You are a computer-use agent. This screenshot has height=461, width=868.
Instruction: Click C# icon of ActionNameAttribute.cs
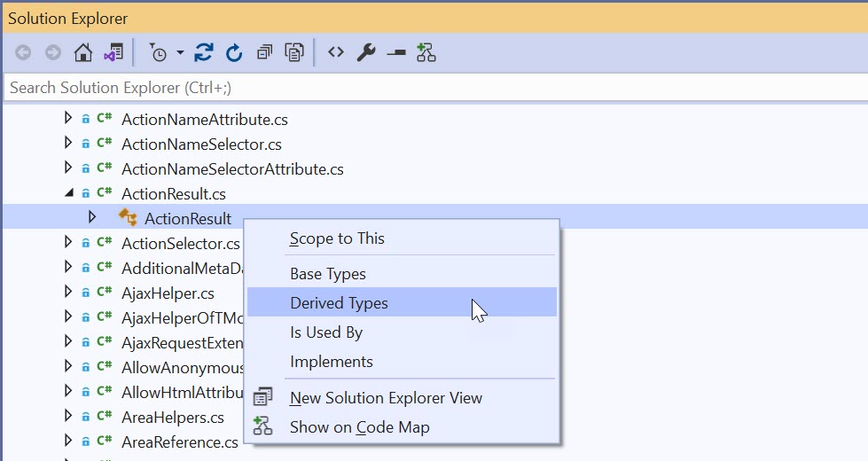click(105, 118)
